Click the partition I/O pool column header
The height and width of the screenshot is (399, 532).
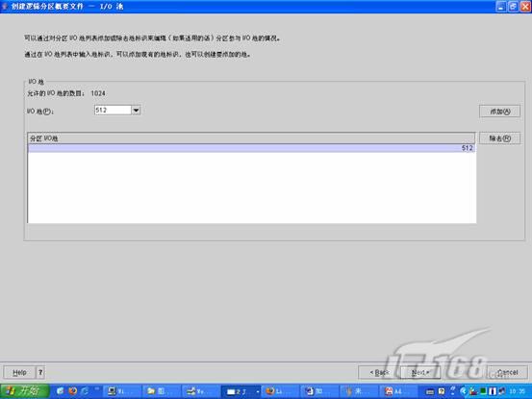[x=251, y=138]
